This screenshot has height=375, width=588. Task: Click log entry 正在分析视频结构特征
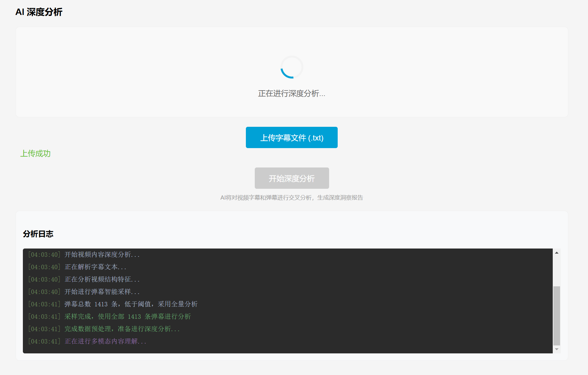point(102,279)
